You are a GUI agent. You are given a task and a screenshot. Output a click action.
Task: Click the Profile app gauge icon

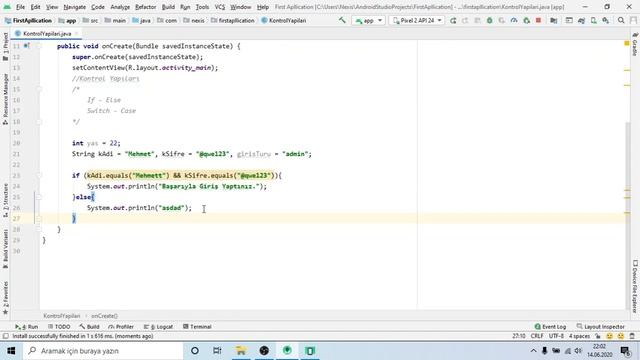click(x=514, y=20)
